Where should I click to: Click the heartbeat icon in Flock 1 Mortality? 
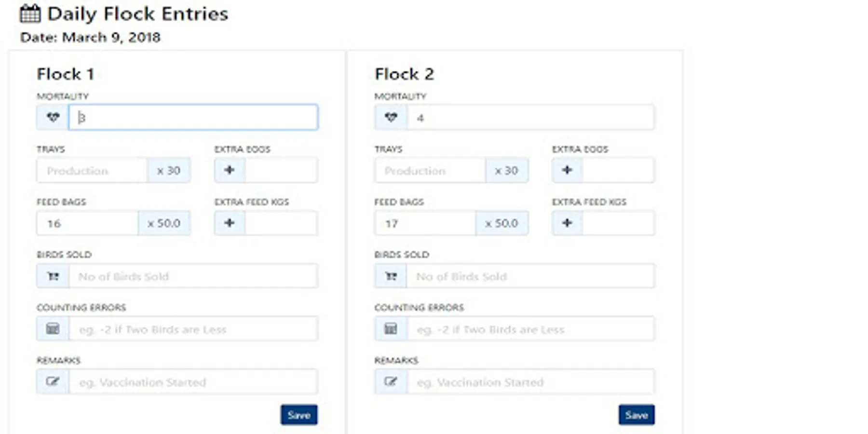53,117
